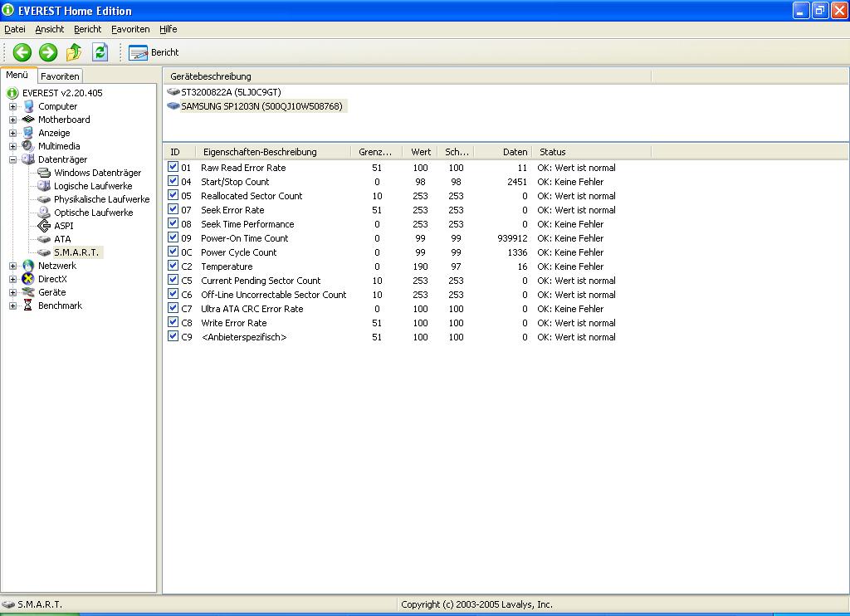Viewport: 850px width, 616px height.
Task: Click the Physikalische Laufwerke drive icon
Action: (x=44, y=199)
